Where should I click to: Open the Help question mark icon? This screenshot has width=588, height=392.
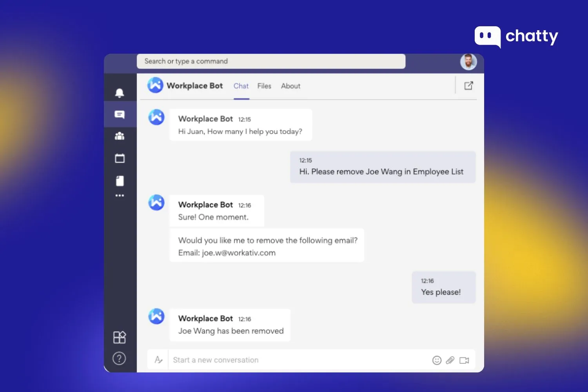pos(119,358)
